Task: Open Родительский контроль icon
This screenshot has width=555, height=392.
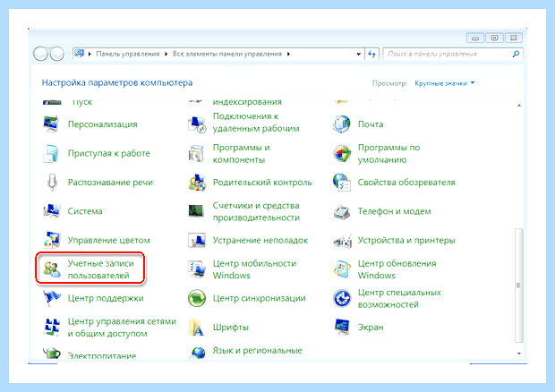Action: point(197,183)
